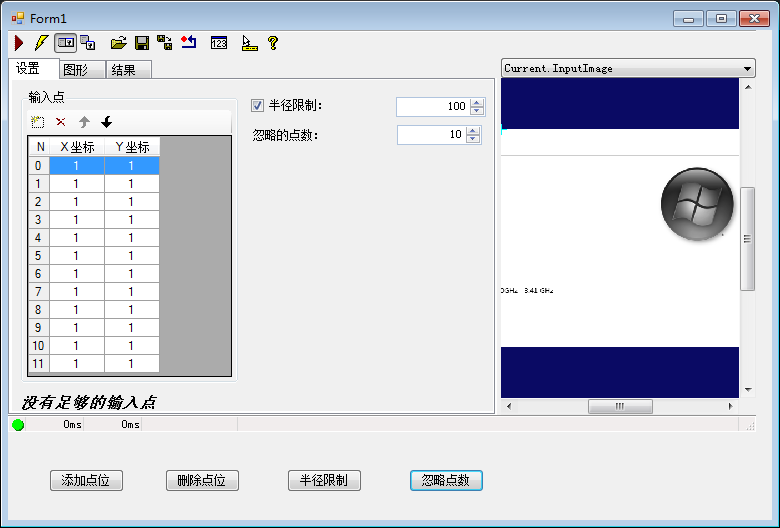Click the image horizontal scrollbar thumb

620,407
